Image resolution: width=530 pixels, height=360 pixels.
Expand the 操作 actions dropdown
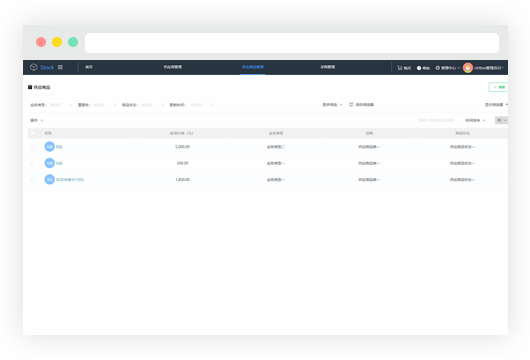coord(37,120)
